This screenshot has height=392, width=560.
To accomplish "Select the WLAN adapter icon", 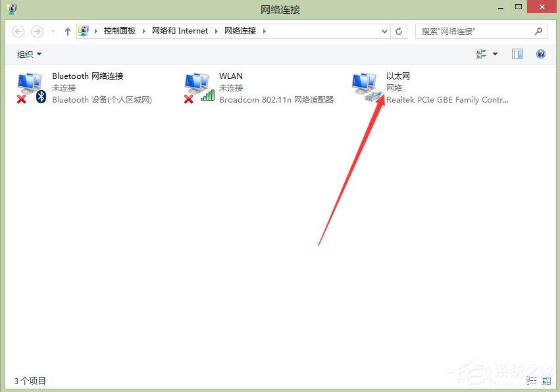I will pyautogui.click(x=199, y=88).
